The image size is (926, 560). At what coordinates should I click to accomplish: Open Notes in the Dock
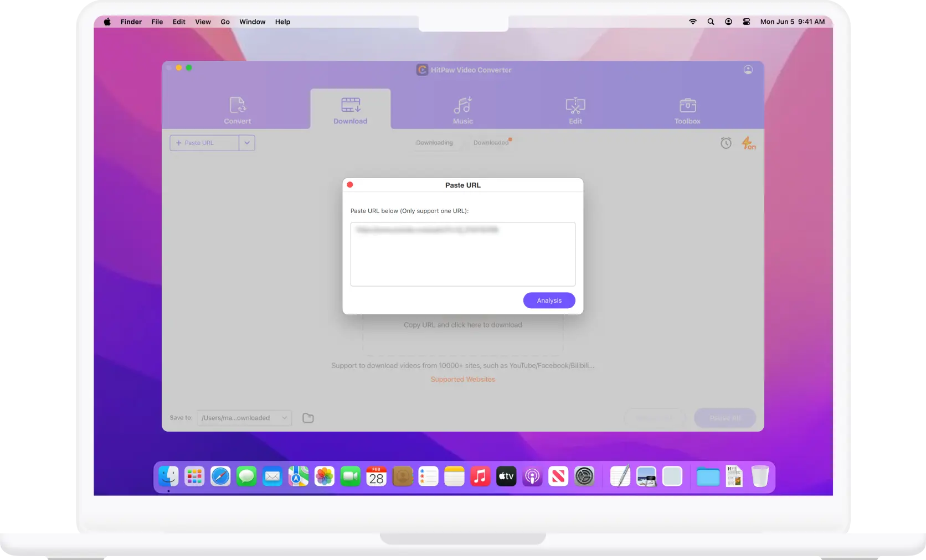click(x=454, y=476)
